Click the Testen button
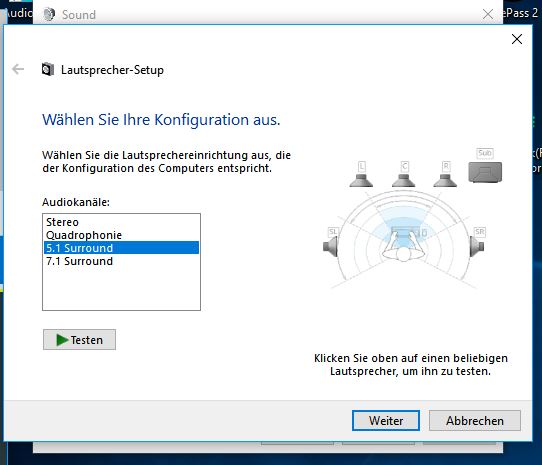Image resolution: width=542 pixels, height=465 pixels. click(x=80, y=340)
